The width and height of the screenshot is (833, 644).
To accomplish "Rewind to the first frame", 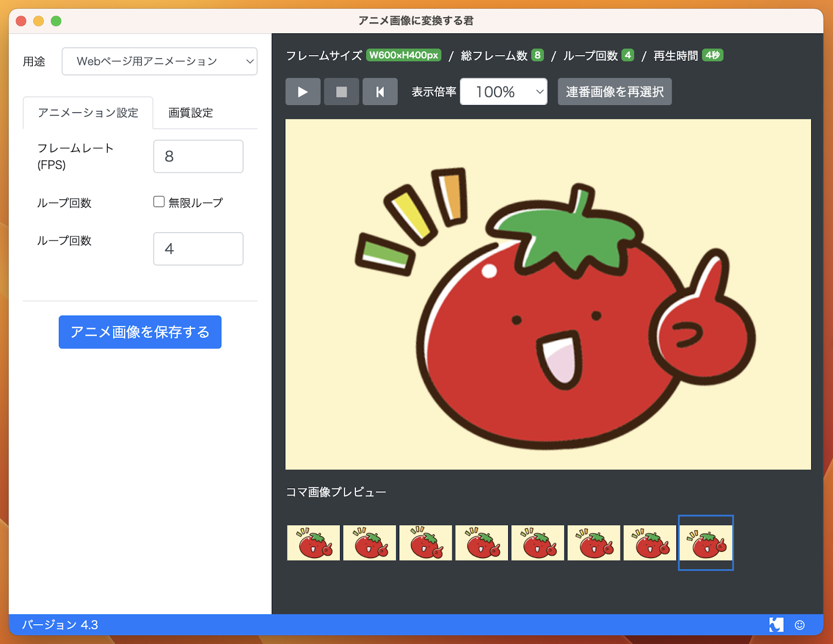I will [x=380, y=92].
